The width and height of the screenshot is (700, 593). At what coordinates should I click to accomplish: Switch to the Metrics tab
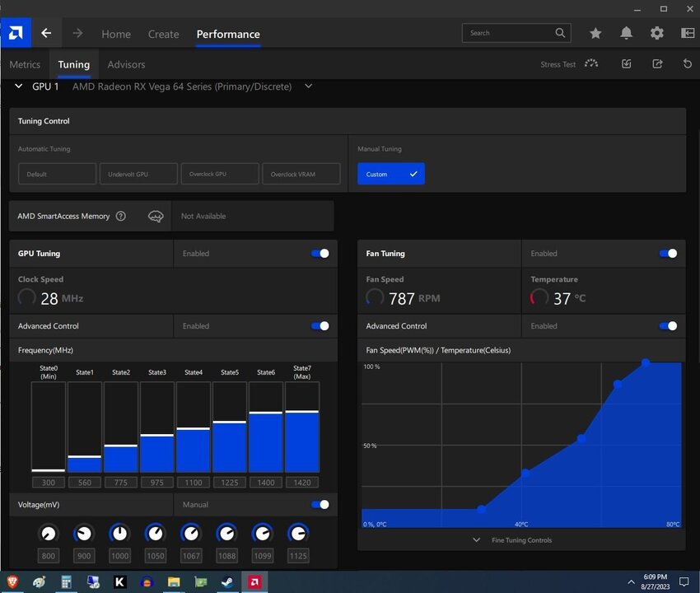(x=25, y=64)
